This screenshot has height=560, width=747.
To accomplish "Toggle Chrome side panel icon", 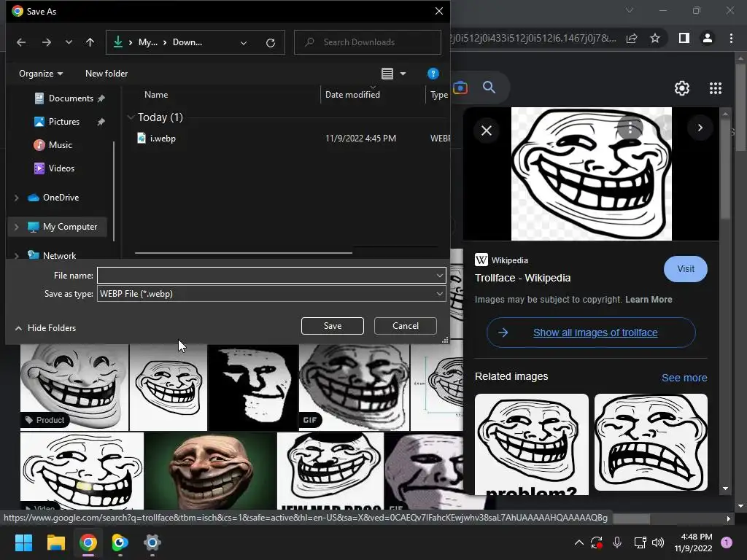I will (x=684, y=38).
